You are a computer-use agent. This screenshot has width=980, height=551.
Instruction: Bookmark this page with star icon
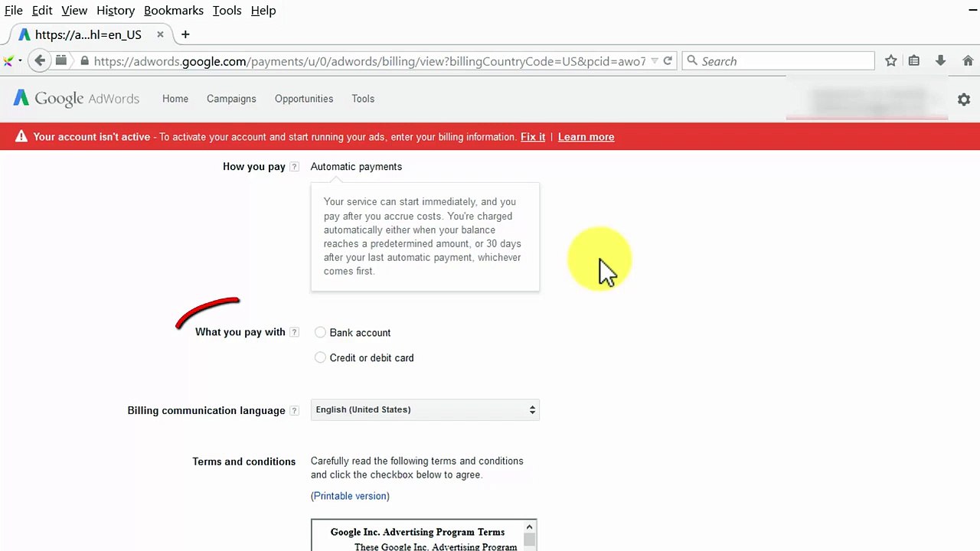click(890, 60)
